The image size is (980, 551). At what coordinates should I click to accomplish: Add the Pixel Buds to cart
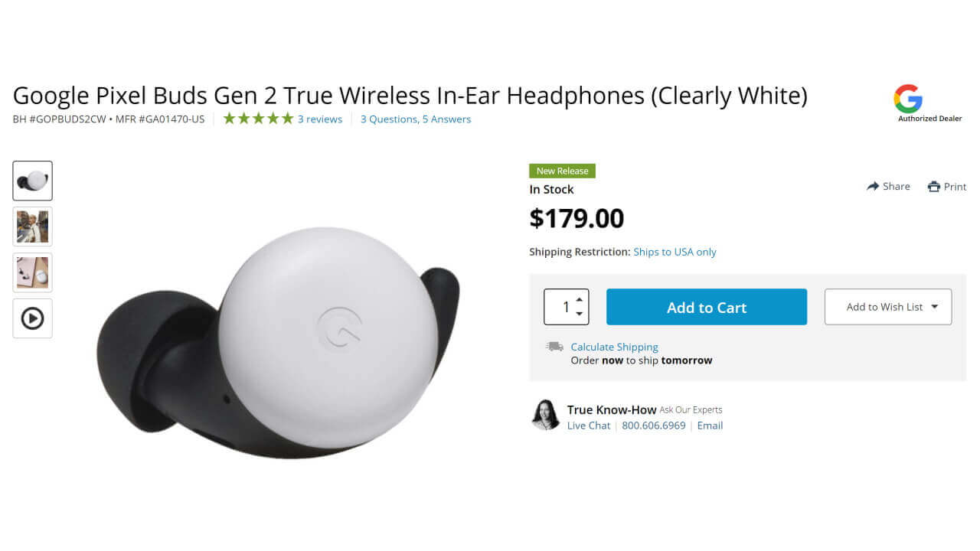[707, 307]
